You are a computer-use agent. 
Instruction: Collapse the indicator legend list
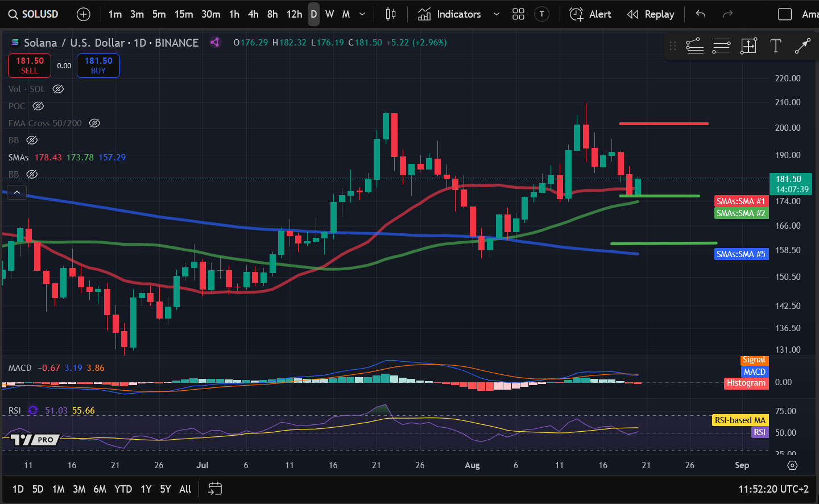(17, 192)
